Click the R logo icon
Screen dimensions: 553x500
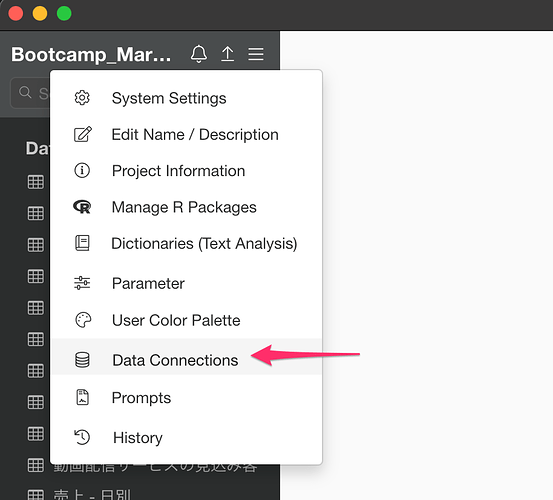tap(82, 207)
